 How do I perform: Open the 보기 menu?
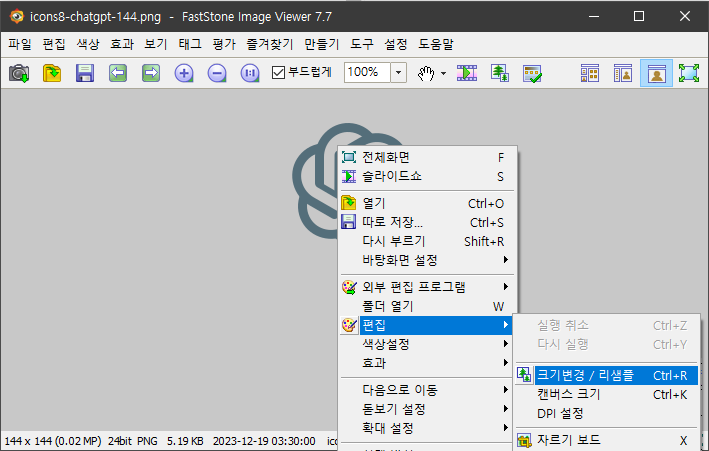tap(156, 44)
